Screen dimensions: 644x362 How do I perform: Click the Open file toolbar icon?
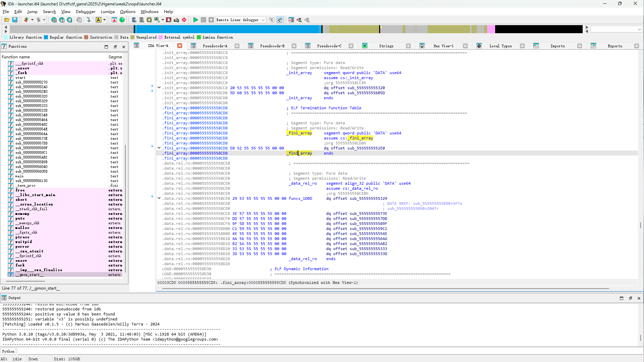pos(7,20)
